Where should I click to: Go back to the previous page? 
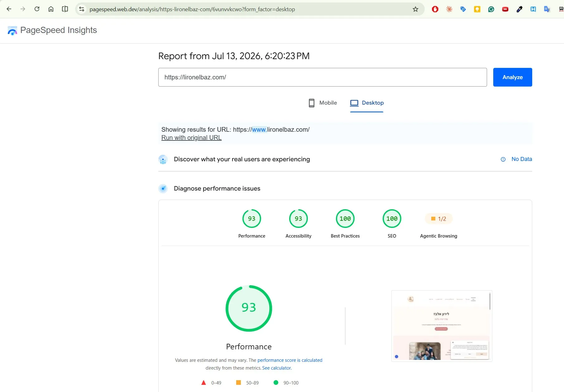pyautogui.click(x=9, y=9)
